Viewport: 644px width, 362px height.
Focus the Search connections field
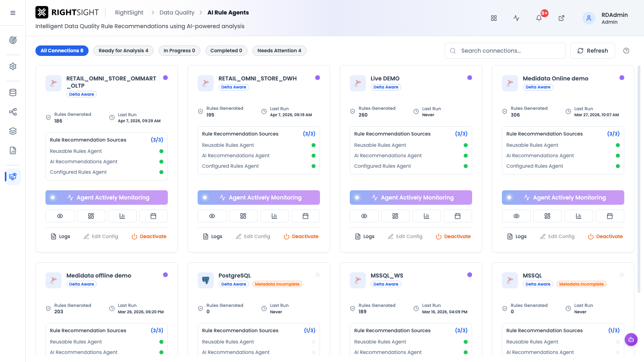point(505,51)
